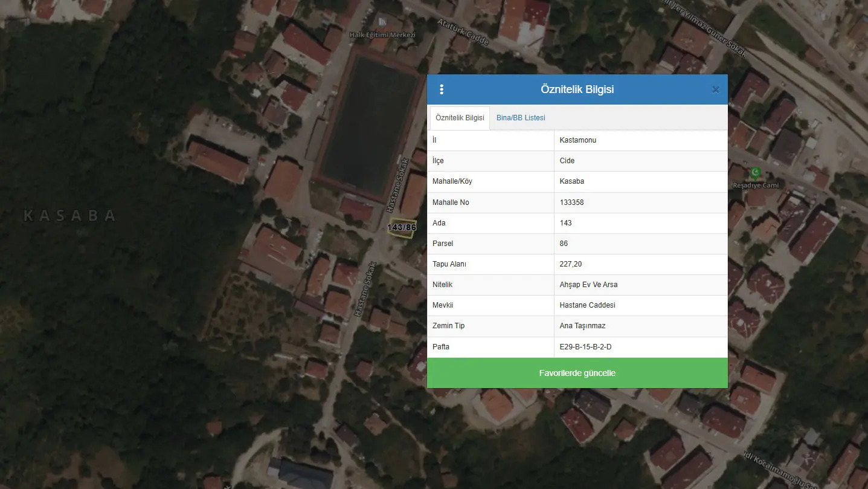Click the Favorilerde güncelle button

[x=577, y=373]
